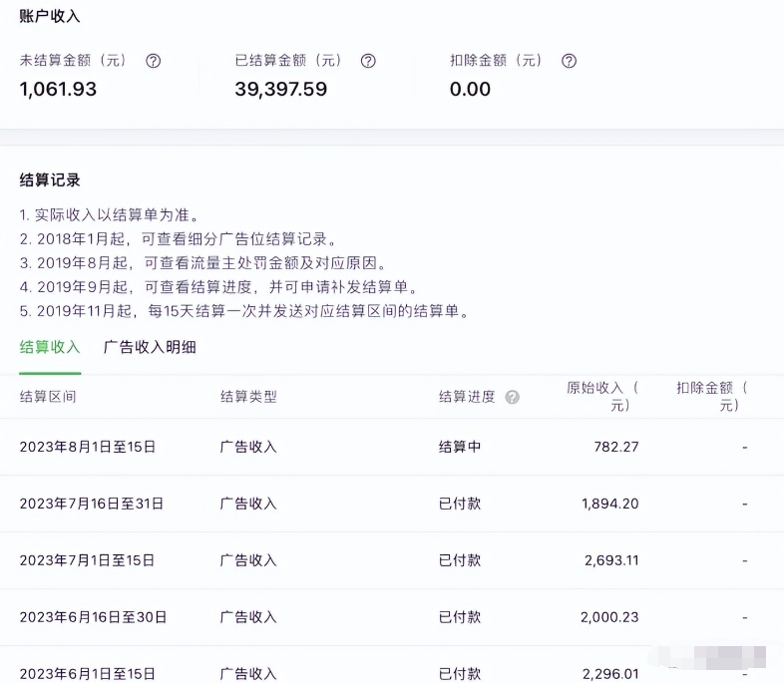The height and width of the screenshot is (683, 784).
Task: Select the 2023年6月1日至15日 row
Action: pyautogui.click(x=88, y=673)
